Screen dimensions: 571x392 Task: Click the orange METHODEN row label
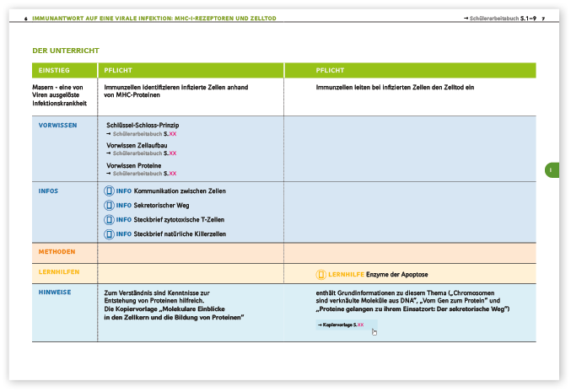pyautogui.click(x=57, y=252)
